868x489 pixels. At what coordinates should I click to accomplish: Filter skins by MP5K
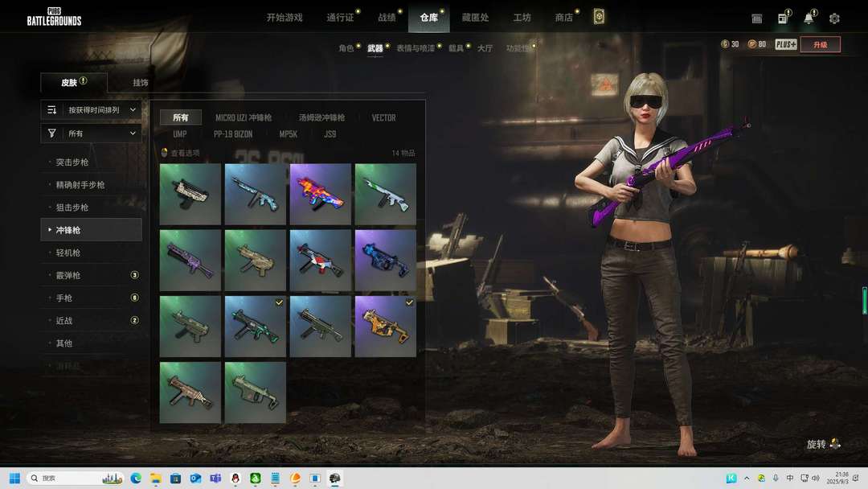coord(289,134)
